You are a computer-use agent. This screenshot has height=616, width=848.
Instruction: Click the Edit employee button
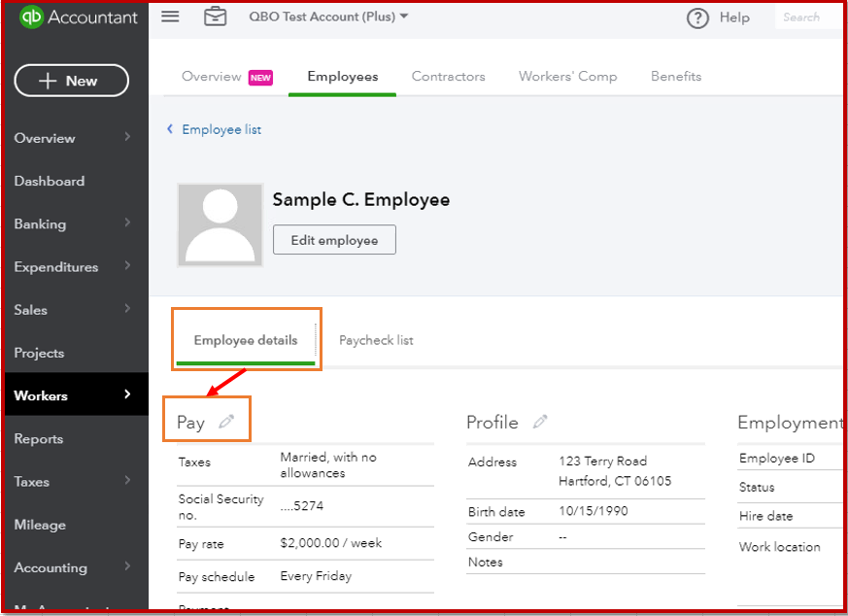[334, 240]
